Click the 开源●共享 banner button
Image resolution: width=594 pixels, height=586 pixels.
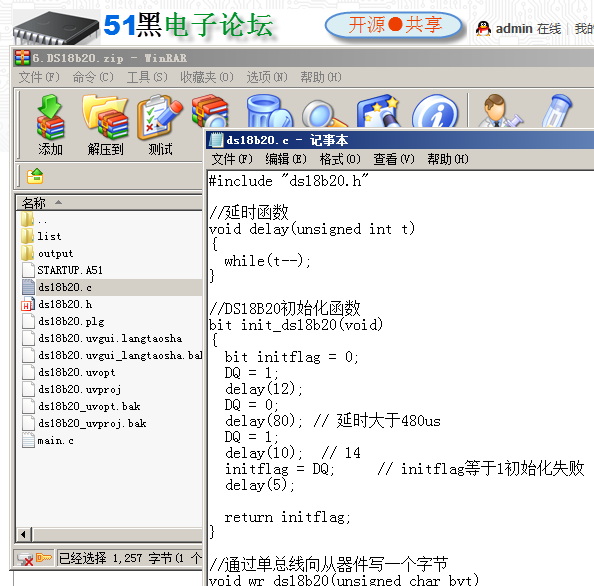(394, 25)
